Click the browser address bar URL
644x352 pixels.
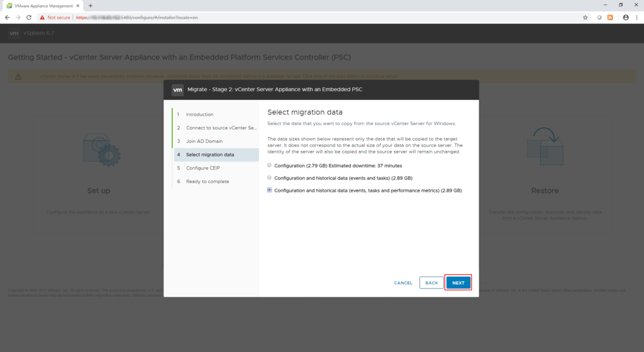136,18
